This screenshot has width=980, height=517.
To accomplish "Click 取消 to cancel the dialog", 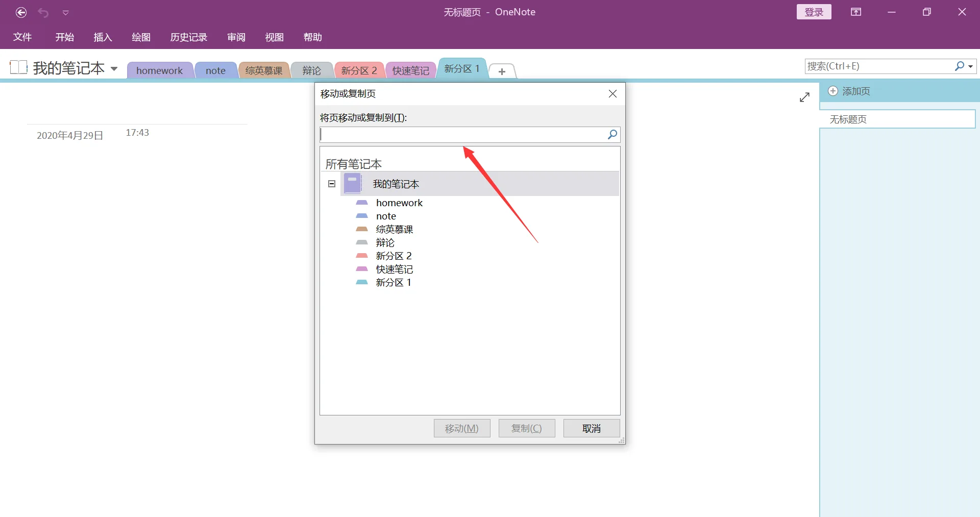I will tap(592, 428).
